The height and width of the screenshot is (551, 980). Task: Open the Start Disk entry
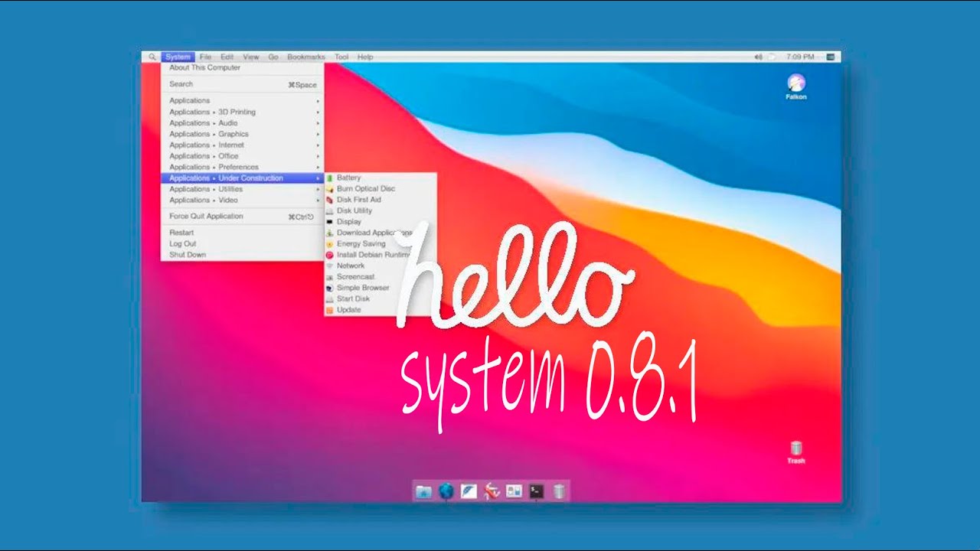pyautogui.click(x=381, y=299)
